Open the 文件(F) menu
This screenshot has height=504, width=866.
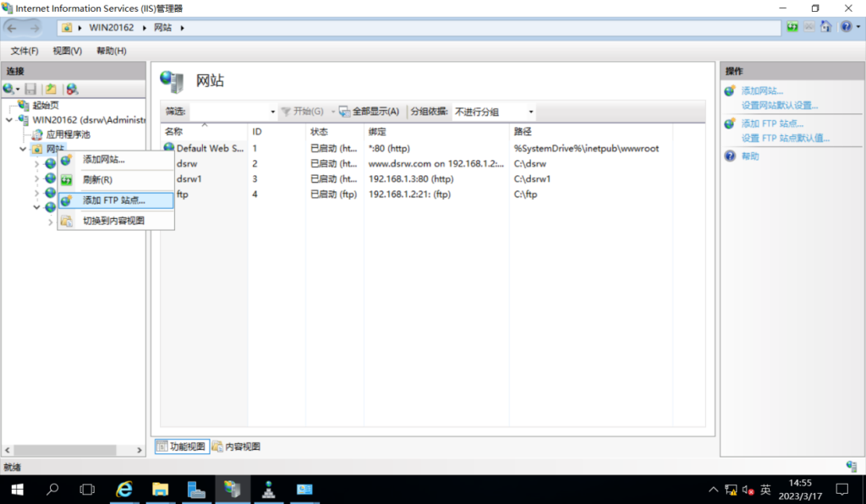point(25,51)
